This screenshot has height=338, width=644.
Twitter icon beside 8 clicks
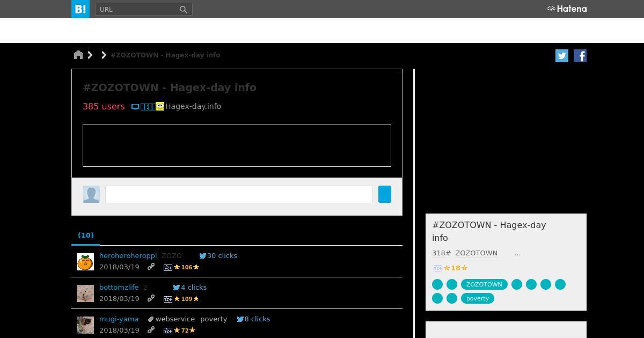pos(240,319)
